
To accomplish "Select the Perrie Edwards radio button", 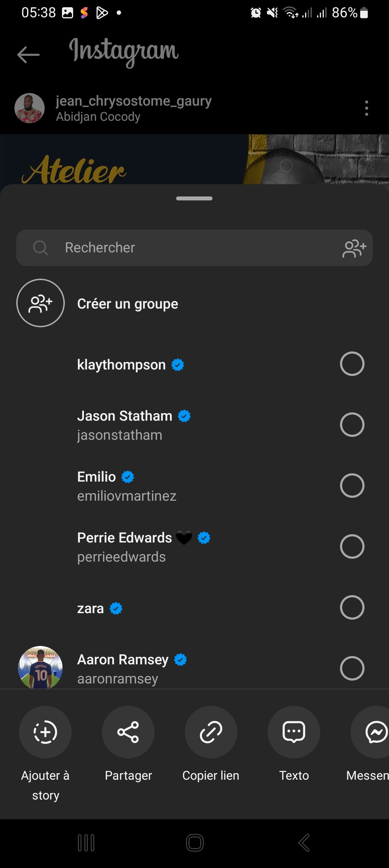I will 352,546.
